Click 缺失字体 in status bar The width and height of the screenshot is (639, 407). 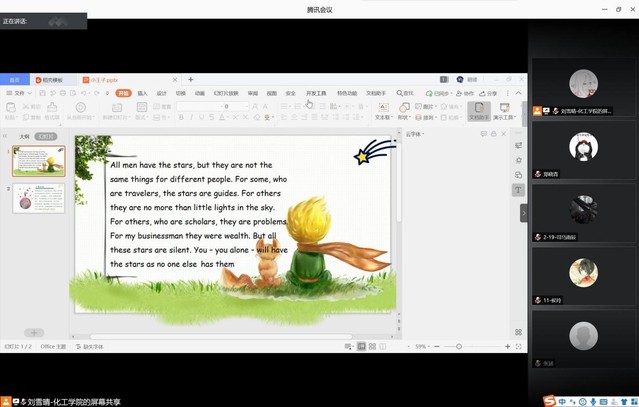[x=92, y=347]
